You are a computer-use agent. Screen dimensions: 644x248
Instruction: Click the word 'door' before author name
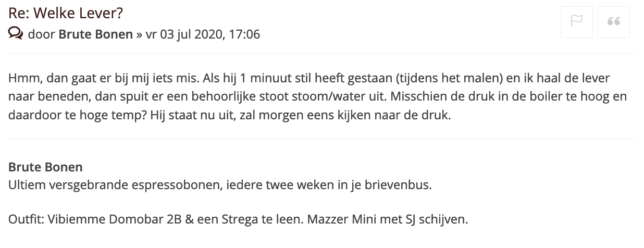click(x=41, y=35)
